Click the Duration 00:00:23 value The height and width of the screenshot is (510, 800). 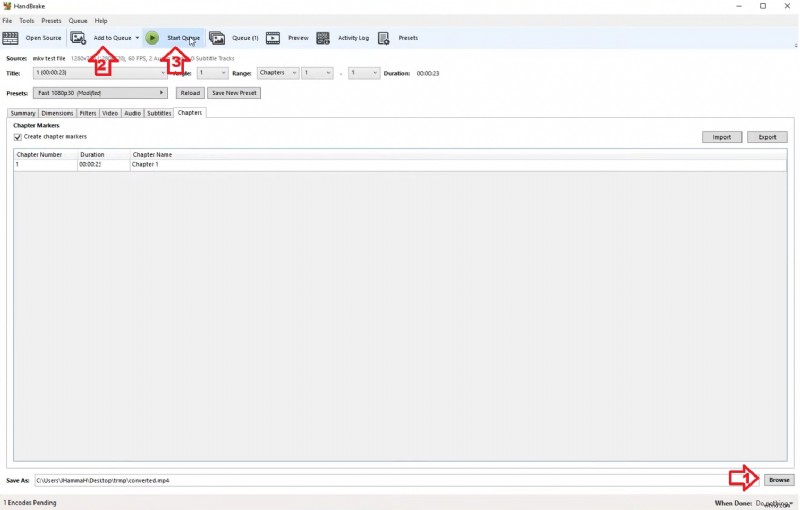point(428,73)
